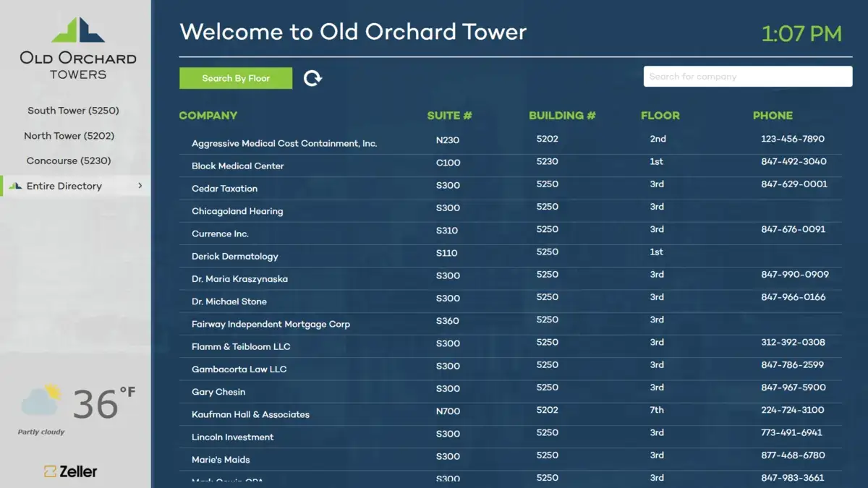Click the small tower icon beside Entire Directory
Image resolution: width=868 pixels, height=488 pixels.
tap(15, 187)
